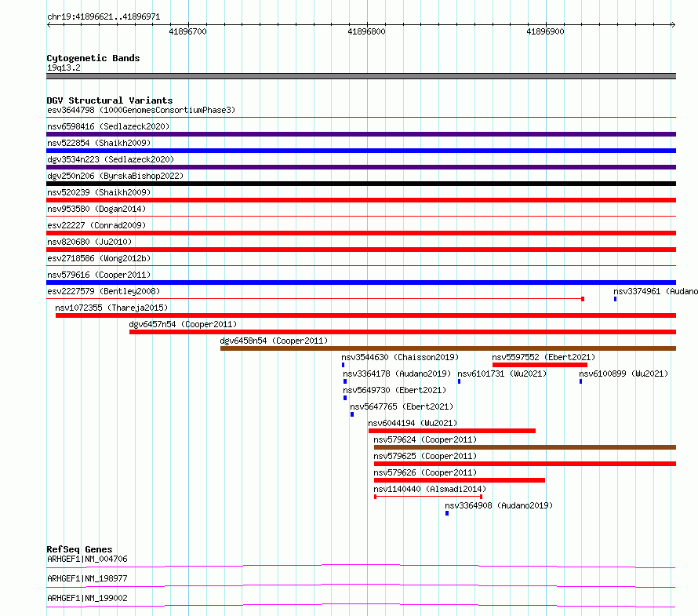This screenshot has height=616, width=698.
Task: Click the DGV Structural Variants track title
Action: pos(110,100)
